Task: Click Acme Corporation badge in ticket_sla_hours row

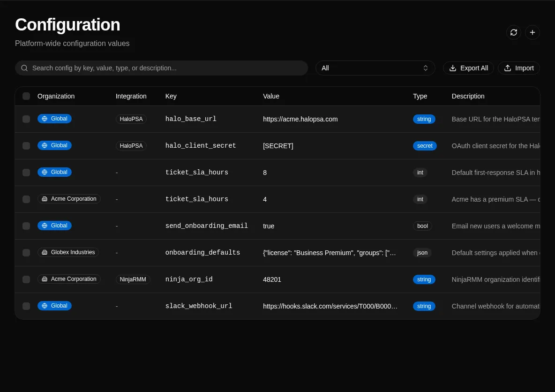Action: pos(69,199)
